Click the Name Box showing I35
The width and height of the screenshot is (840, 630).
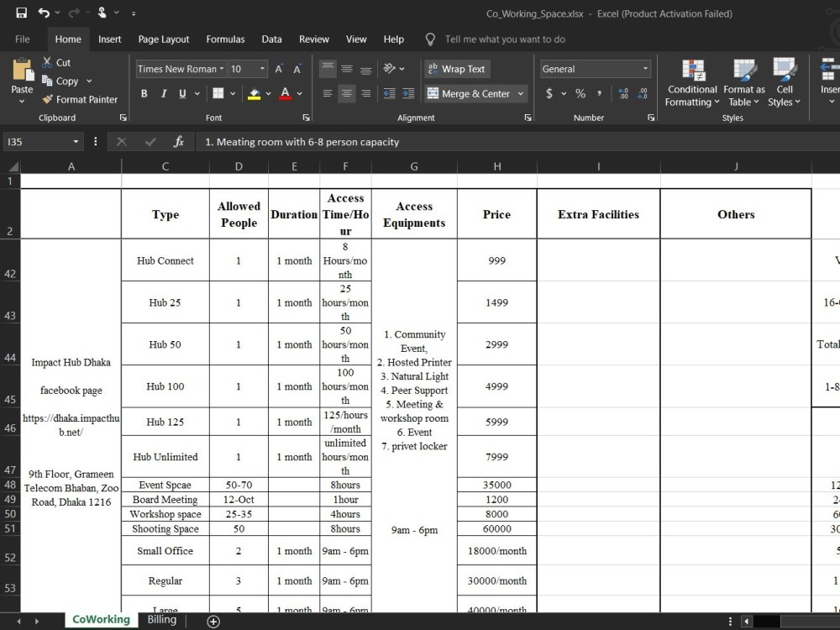[x=36, y=141]
